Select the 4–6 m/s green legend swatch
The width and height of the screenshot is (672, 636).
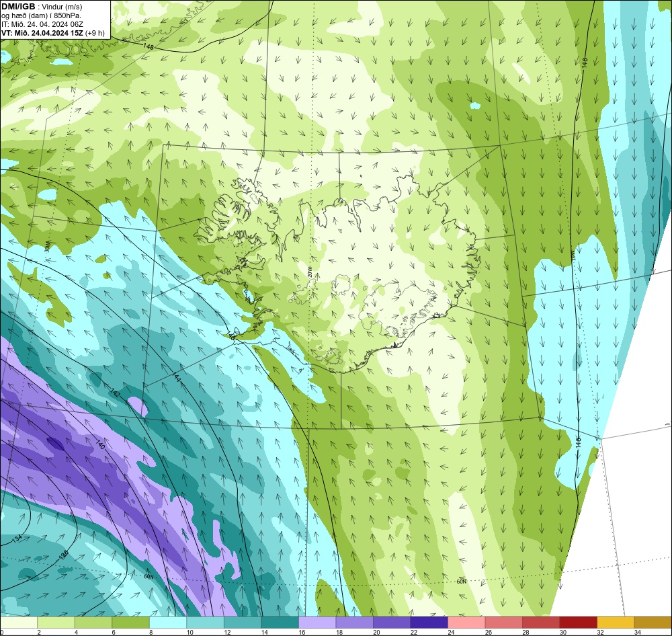(x=93, y=623)
